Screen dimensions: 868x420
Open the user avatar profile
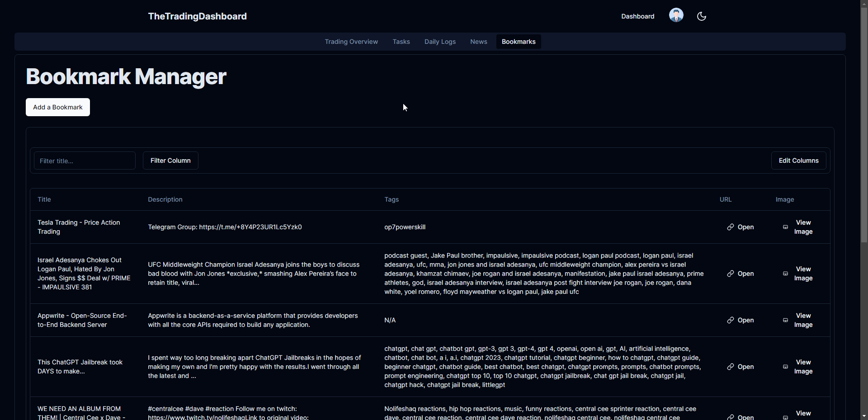coord(676,15)
